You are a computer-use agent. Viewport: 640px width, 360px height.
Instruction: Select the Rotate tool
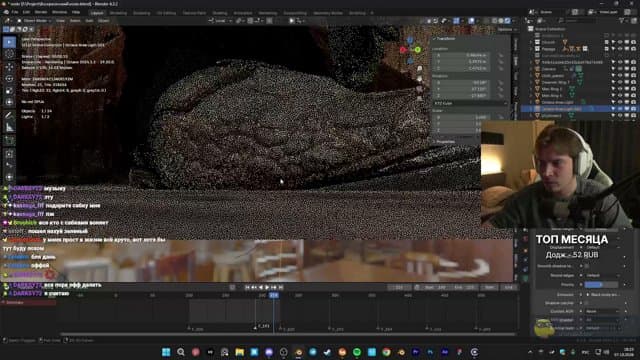click(9, 79)
